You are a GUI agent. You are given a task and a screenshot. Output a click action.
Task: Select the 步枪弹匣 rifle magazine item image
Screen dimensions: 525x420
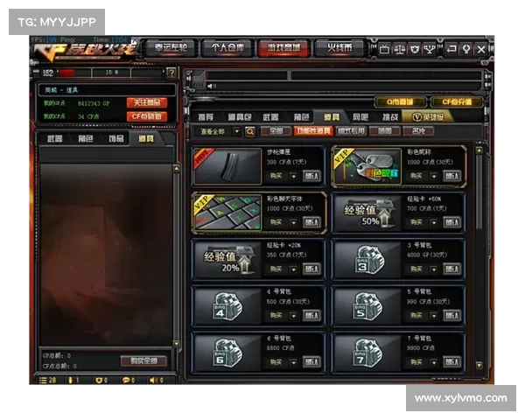click(x=226, y=165)
